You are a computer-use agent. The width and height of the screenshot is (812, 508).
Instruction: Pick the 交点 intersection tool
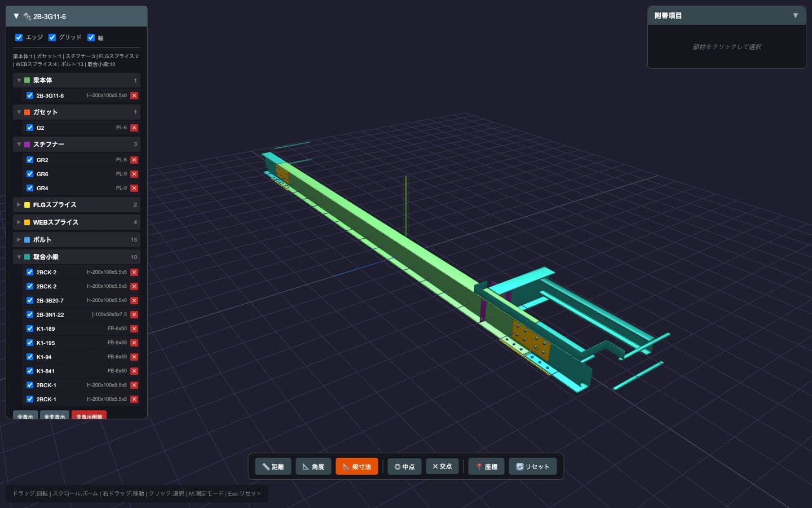pos(442,466)
